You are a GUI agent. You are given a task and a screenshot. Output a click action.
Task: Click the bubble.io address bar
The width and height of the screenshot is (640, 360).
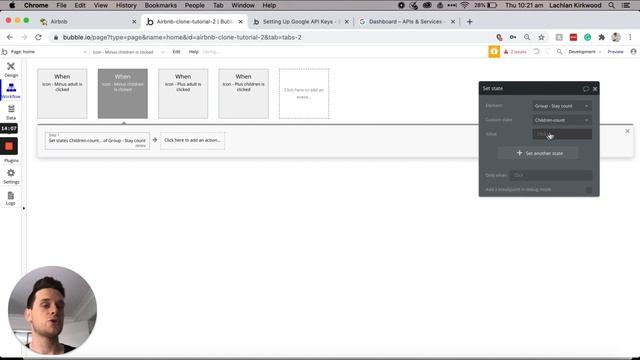coord(269,37)
